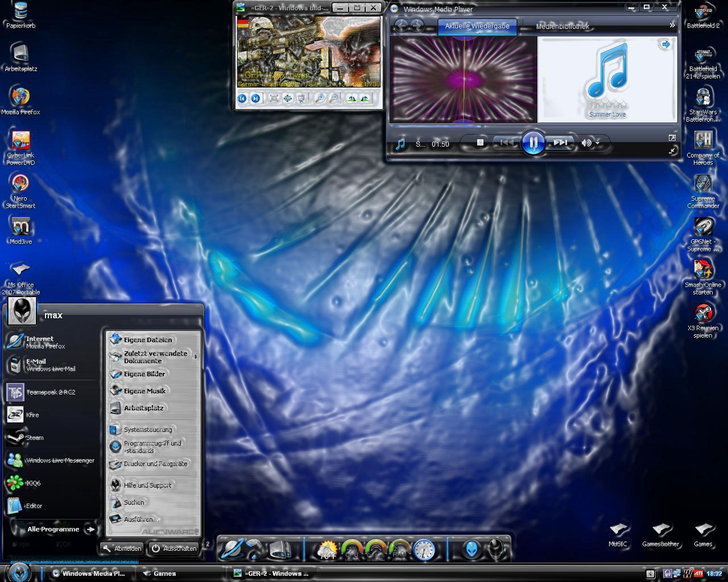
Task: Select CyberLink PowerDVD desktop icon
Action: pos(20,148)
